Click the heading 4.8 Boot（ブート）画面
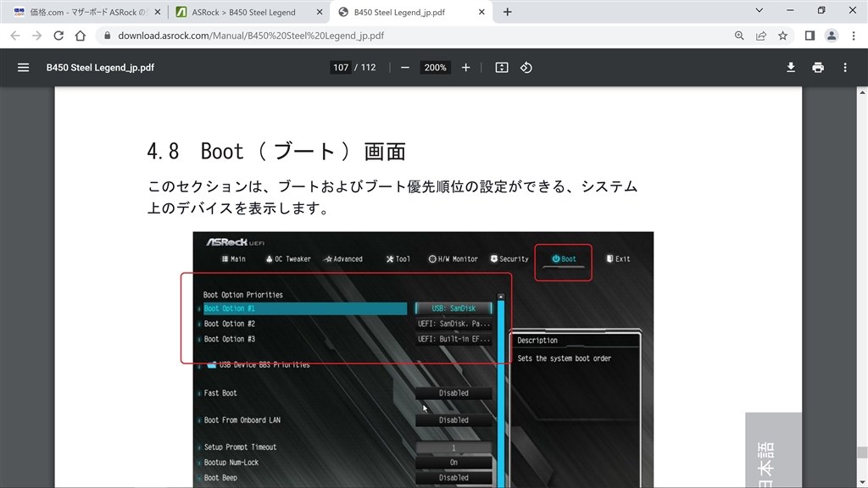The image size is (868, 488). (x=276, y=151)
